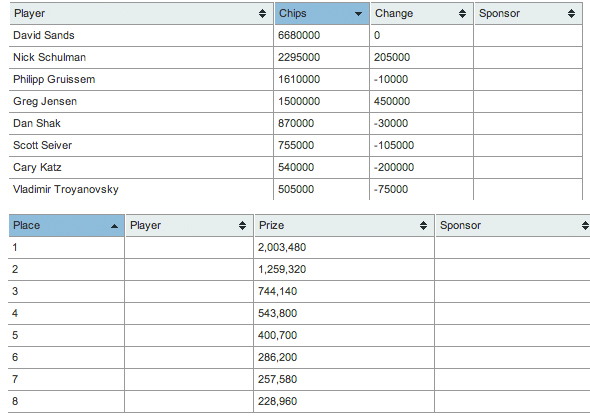Sort top table by Sponsor arrows
This screenshot has height=420, width=590.
[571, 14]
